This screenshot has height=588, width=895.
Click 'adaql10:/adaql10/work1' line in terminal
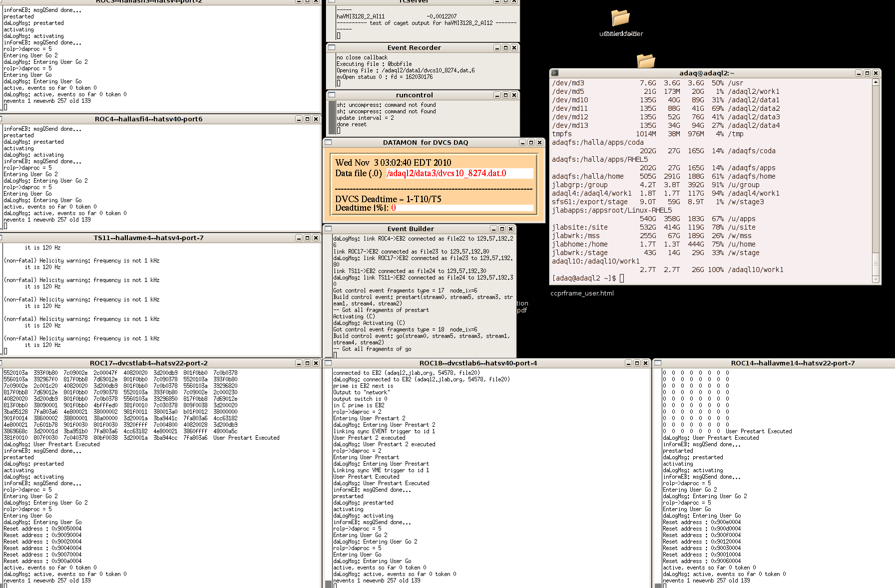[596, 261]
